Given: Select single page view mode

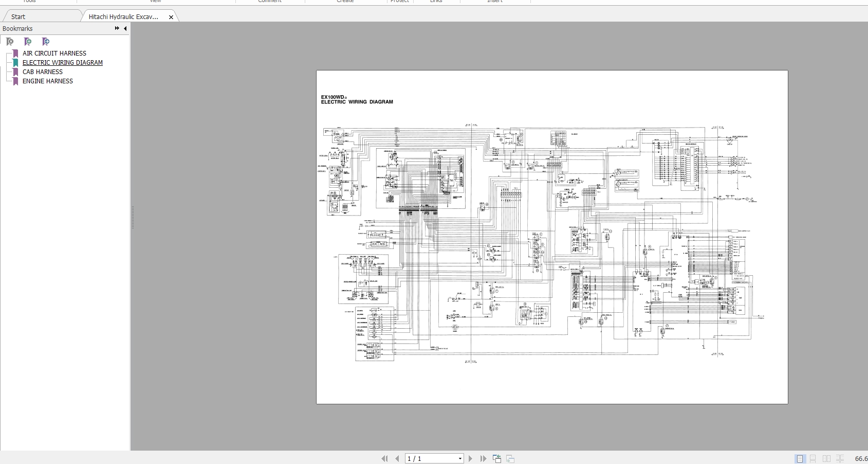Looking at the screenshot, I should [800, 458].
